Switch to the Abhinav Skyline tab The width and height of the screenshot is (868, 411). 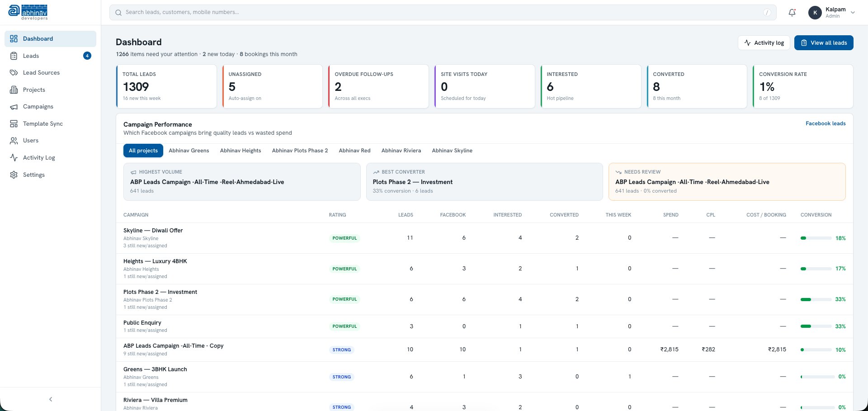point(452,151)
